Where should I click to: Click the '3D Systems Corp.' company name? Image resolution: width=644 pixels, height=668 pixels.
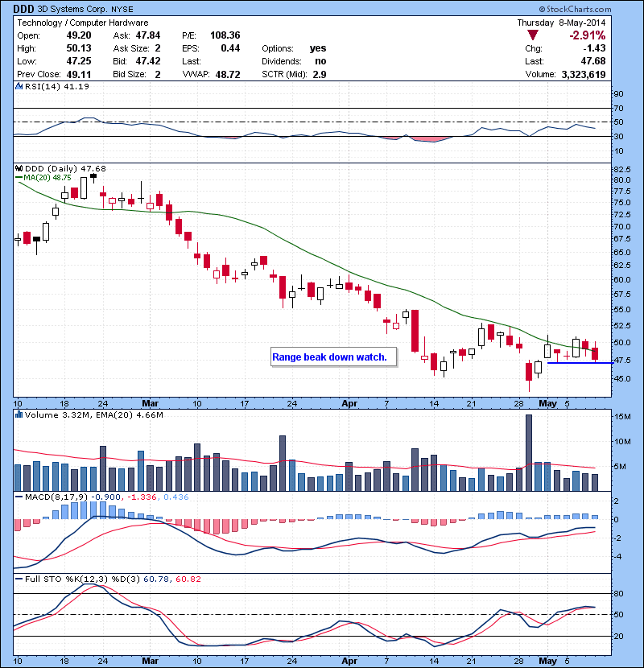72,9
